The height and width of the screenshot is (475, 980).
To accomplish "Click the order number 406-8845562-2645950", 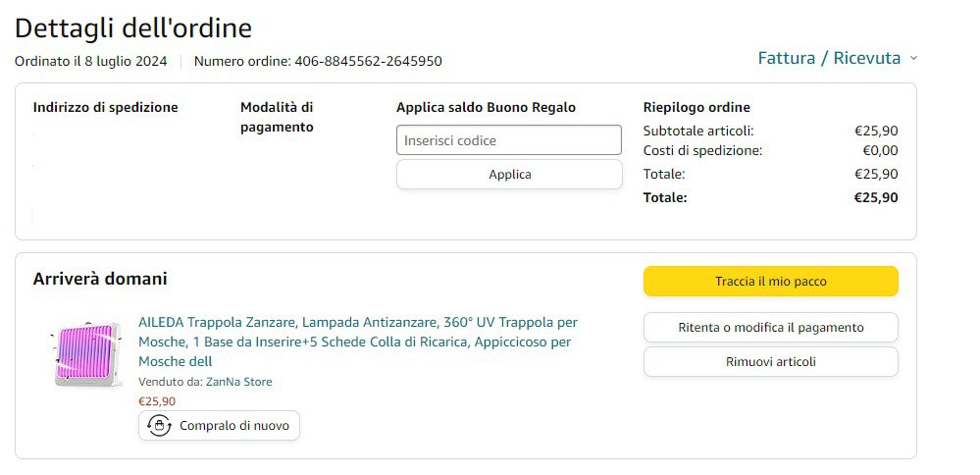I will 368,61.
